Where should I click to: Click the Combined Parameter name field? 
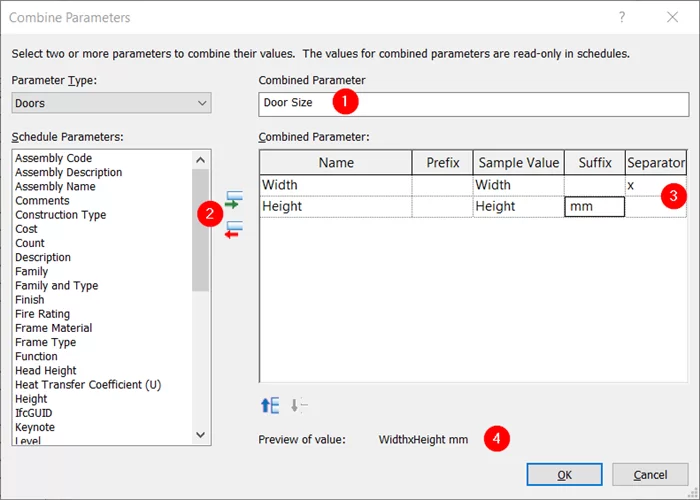tap(473, 103)
